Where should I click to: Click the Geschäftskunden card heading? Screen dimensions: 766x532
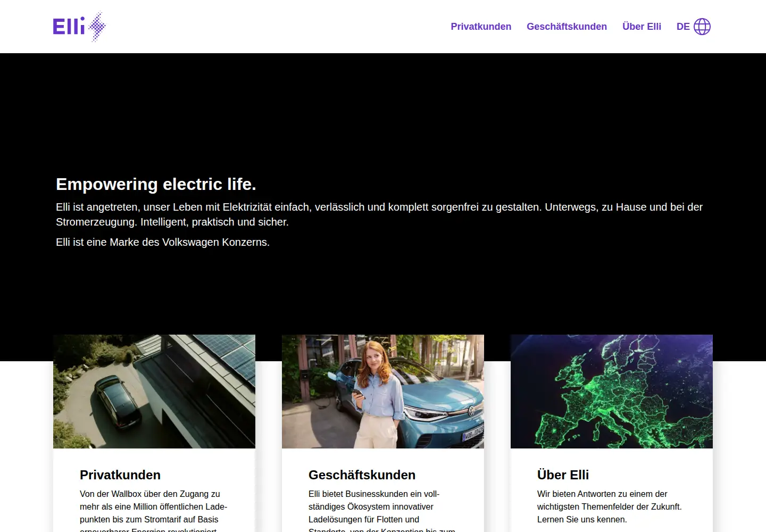click(x=362, y=475)
